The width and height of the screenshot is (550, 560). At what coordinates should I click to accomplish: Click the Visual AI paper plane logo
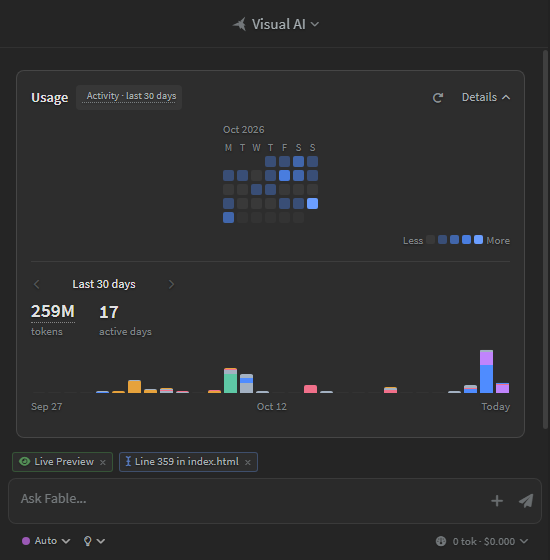[240, 24]
